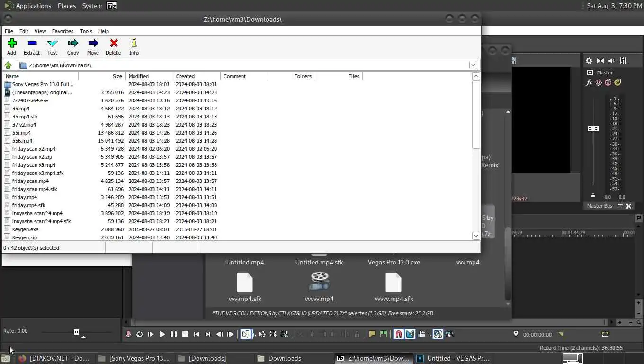Toggle Master Solo yellow icon
Viewport: 644px width, 364px height.
coord(617,82)
